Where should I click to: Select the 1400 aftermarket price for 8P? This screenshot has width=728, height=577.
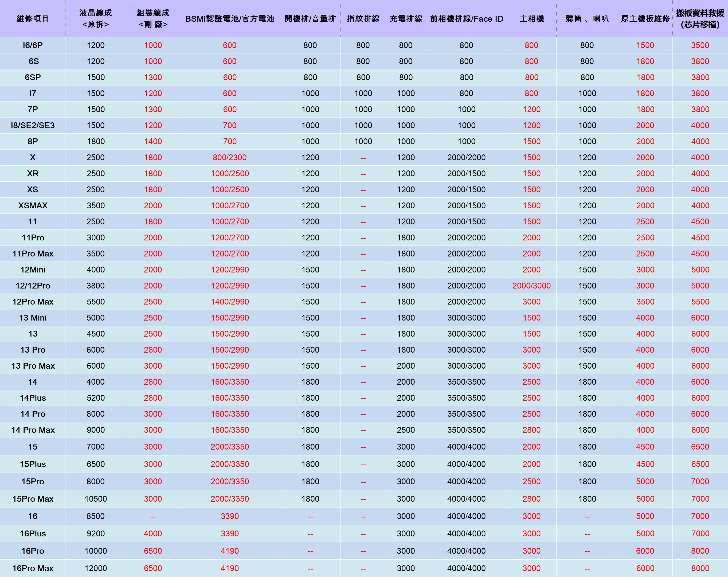pyautogui.click(x=153, y=142)
